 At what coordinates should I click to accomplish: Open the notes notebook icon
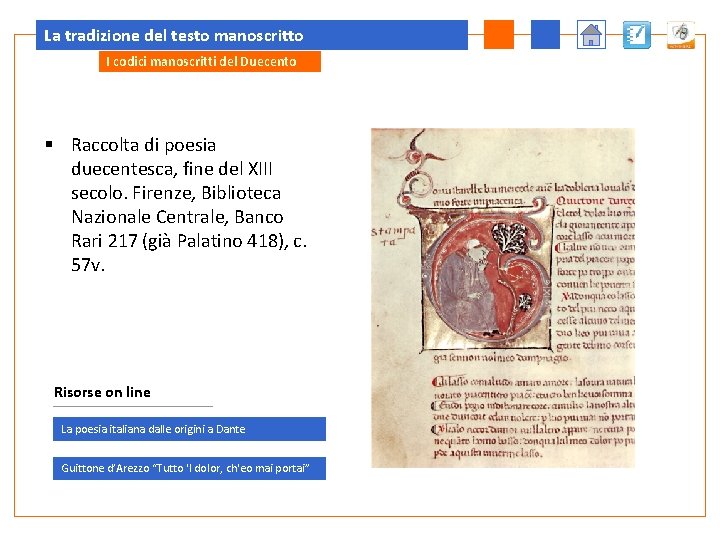[637, 34]
